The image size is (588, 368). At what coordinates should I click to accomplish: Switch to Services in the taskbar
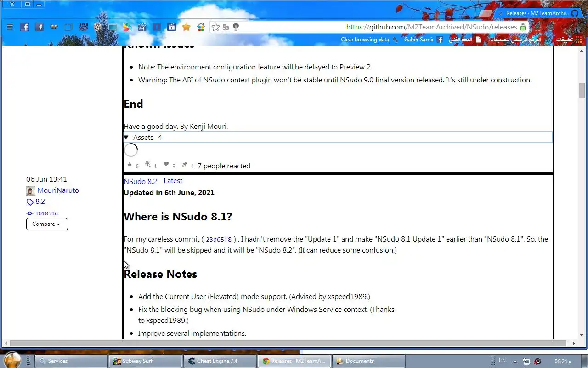click(70, 361)
